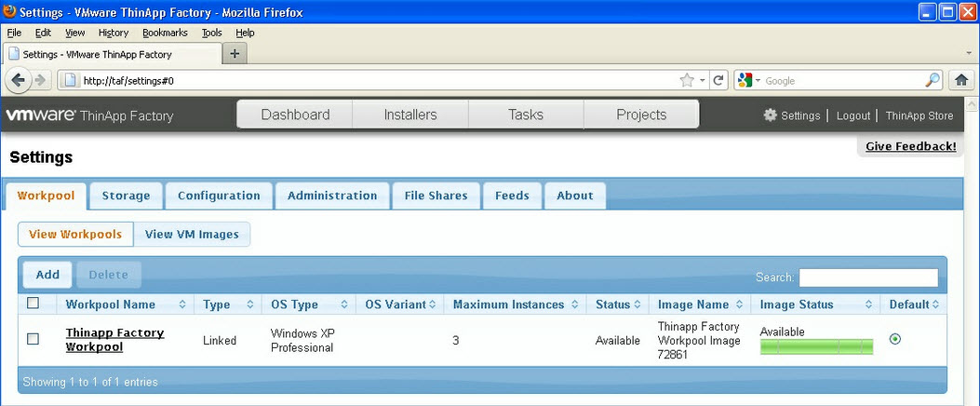Open a new tab with plus button
Image resolution: width=980 pixels, height=406 pixels.
pyautogui.click(x=235, y=54)
